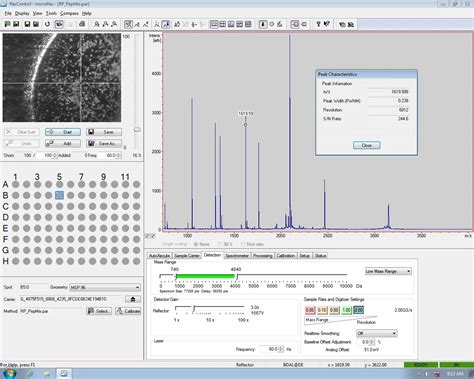Click the question mark help toolbar icon
474x379 pixels.
pos(318,24)
